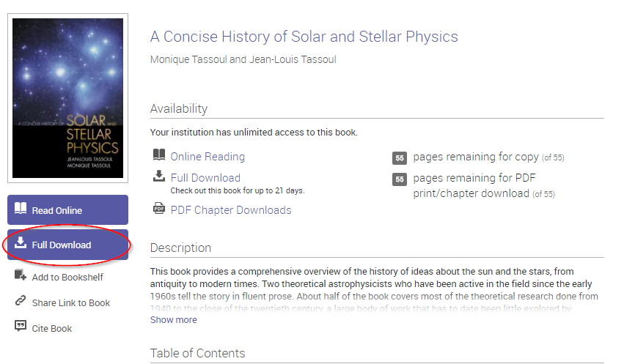Click the book icon beside Online Reading
The height and width of the screenshot is (364, 624).
pos(159,155)
